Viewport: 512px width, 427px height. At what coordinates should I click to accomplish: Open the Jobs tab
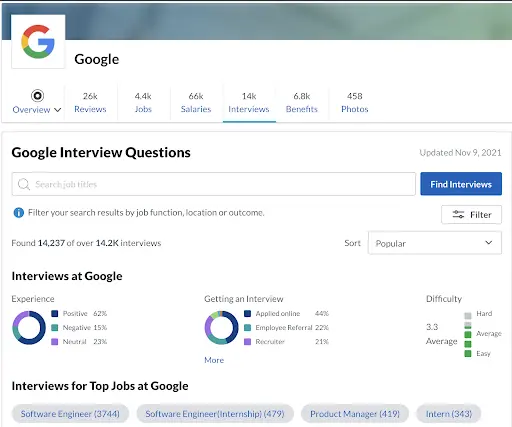point(143,103)
